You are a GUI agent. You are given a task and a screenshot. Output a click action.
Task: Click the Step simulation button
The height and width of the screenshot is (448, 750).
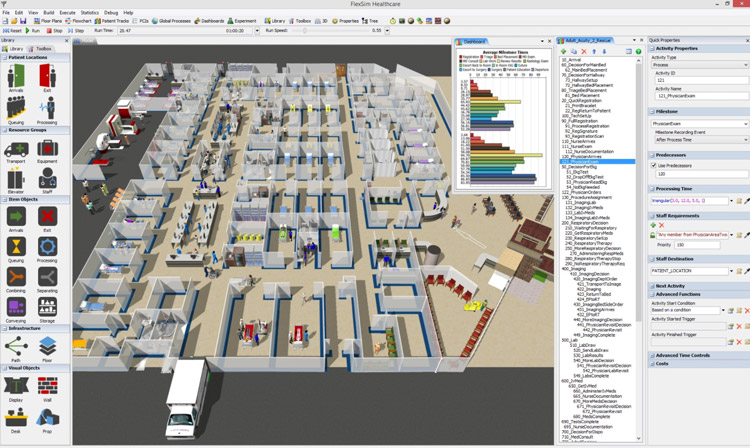(76, 31)
